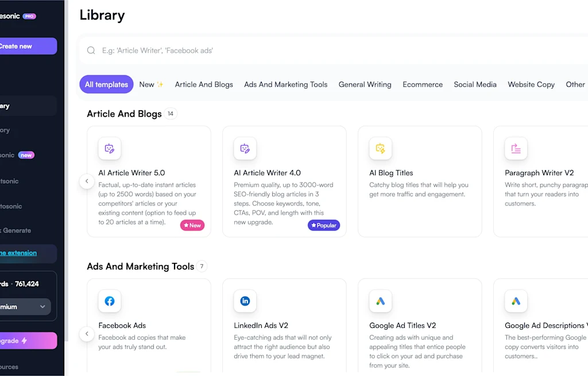
Task: Click the Article And Blogs count badge 14
Action: [x=171, y=114]
